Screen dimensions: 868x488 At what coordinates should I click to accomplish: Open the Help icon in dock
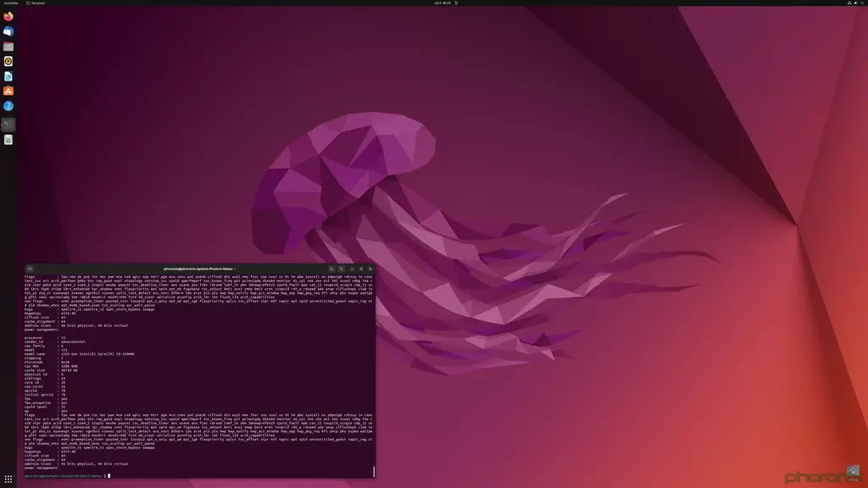(8, 106)
